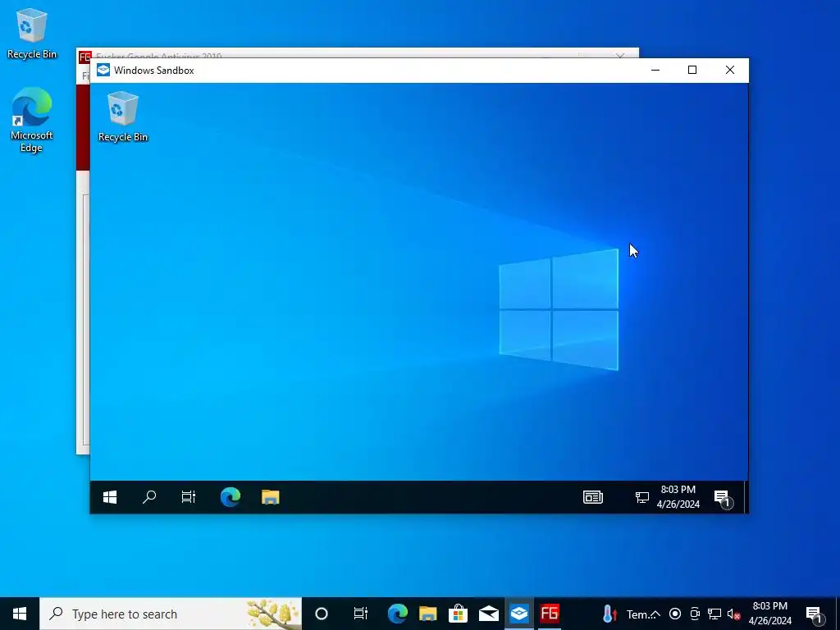Click the Meet Now camera tray icon
Viewport: 840px width, 630px height.
point(695,614)
